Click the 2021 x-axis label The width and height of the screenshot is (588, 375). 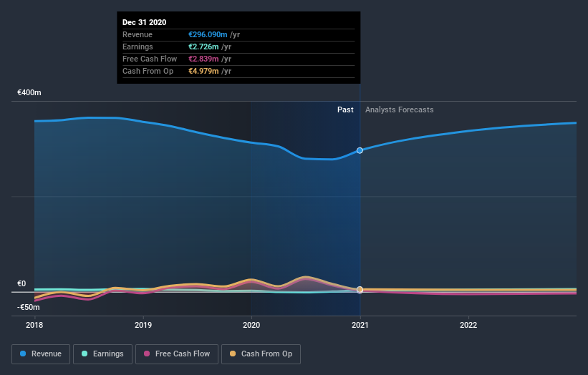pyautogui.click(x=360, y=325)
